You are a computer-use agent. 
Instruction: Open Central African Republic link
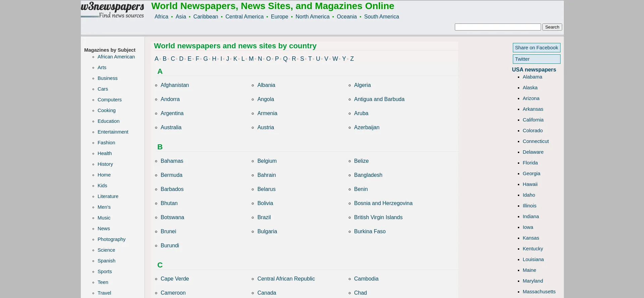(x=286, y=279)
